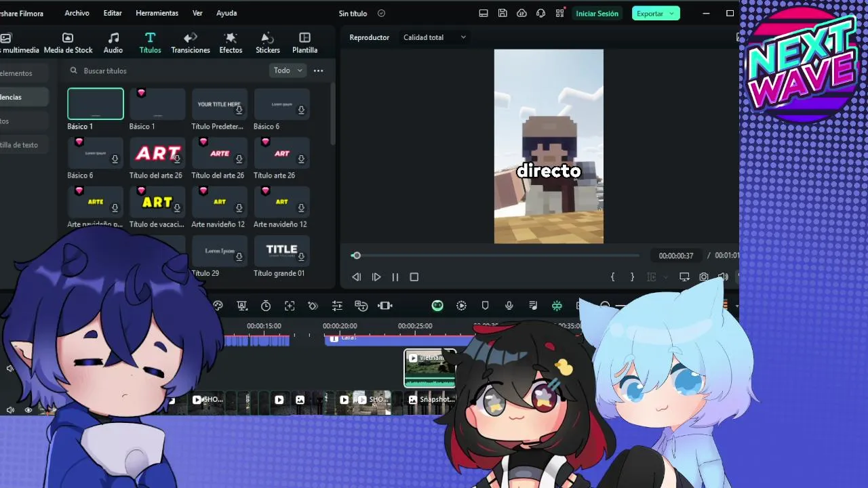
Task: Open the Editar menu
Action: (113, 13)
